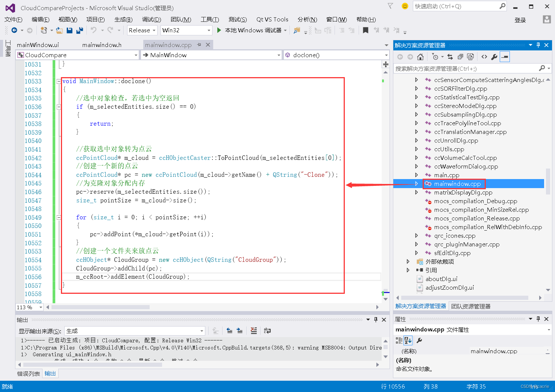Click the Show All Files icon
The width and height of the screenshot is (555, 392).
coord(470,57)
